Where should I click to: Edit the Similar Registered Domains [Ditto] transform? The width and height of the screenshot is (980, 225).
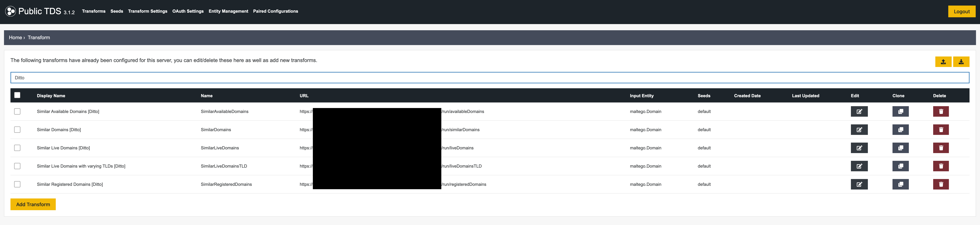pyautogui.click(x=859, y=184)
